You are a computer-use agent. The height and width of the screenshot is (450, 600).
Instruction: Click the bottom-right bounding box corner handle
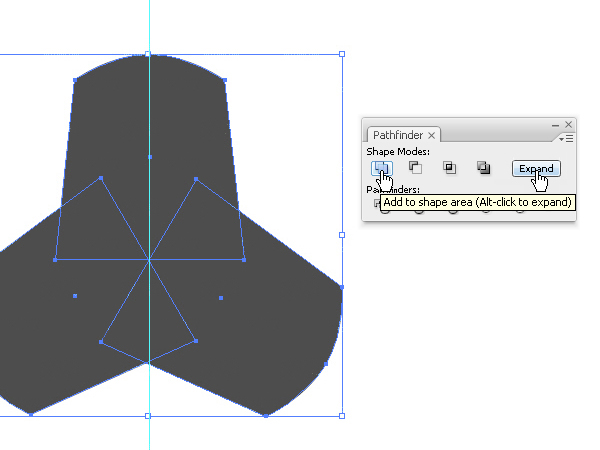point(342,415)
